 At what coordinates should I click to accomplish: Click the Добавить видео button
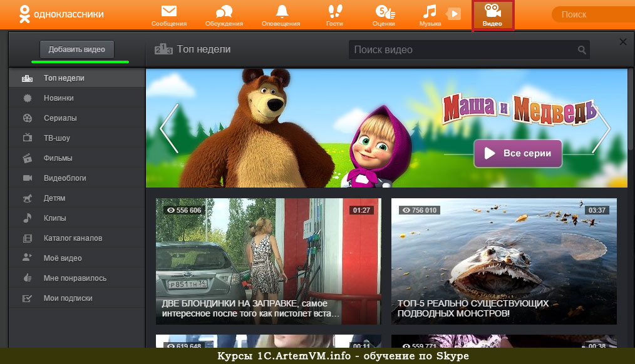(x=76, y=49)
